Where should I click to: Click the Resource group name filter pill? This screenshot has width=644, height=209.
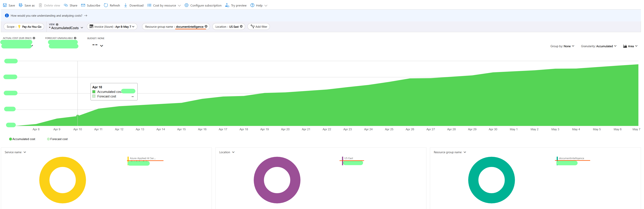click(x=176, y=27)
